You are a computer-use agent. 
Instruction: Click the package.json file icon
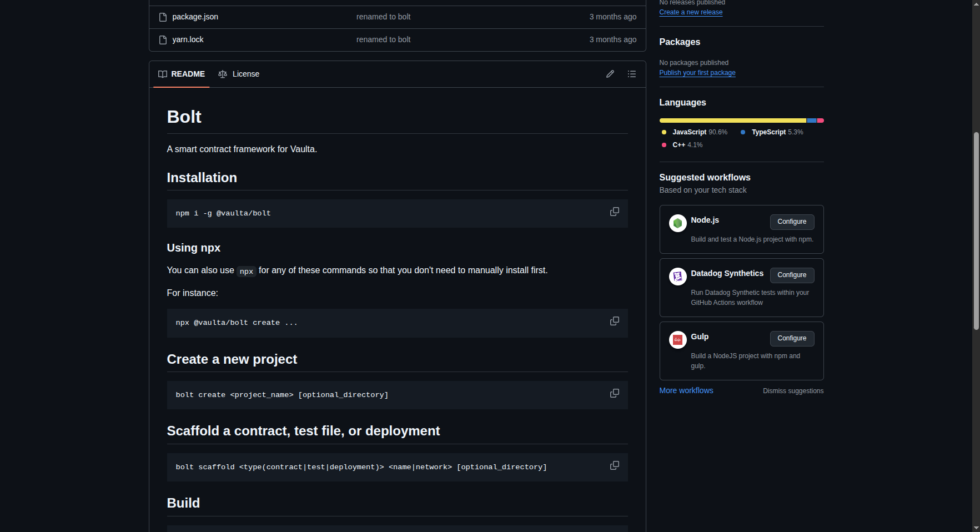(x=162, y=17)
